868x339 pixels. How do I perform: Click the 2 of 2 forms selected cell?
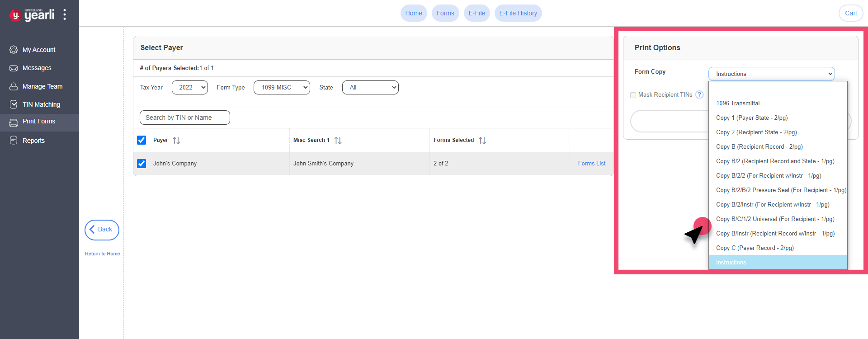[500, 164]
